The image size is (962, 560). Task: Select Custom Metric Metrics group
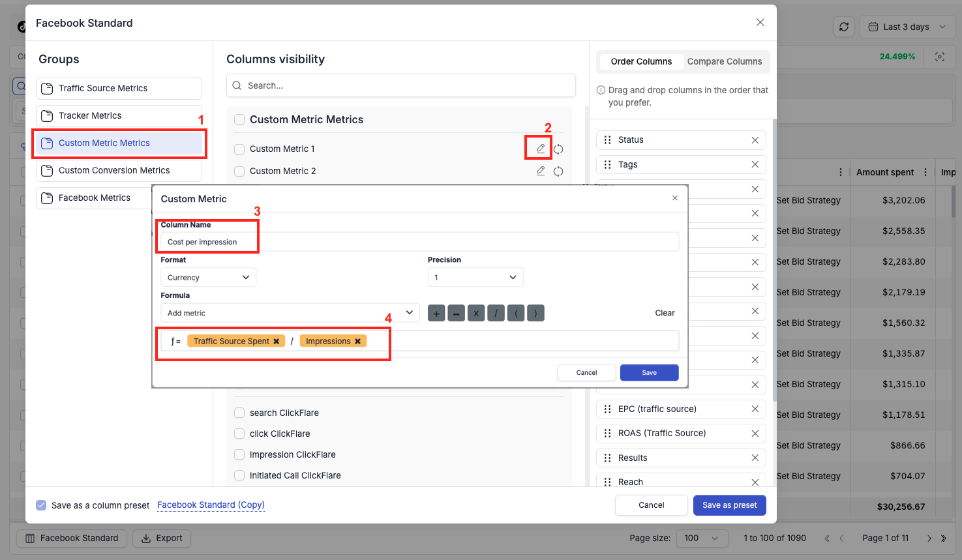119,143
